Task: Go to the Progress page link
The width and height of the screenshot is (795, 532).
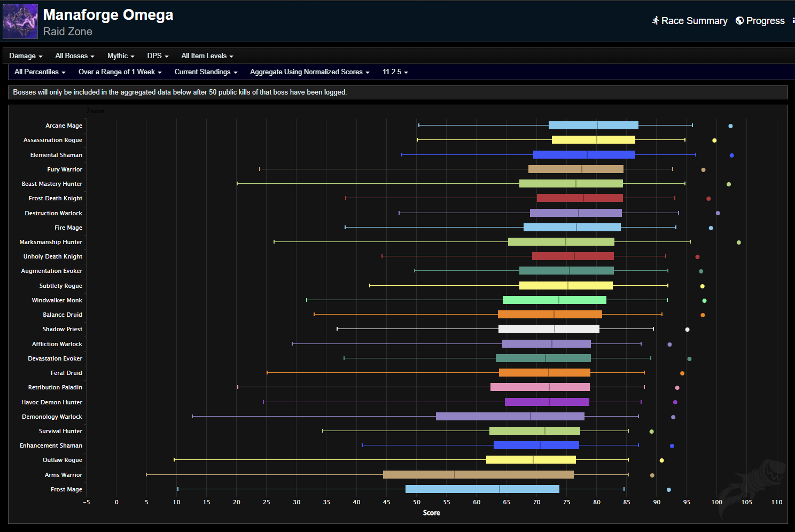Action: point(765,21)
